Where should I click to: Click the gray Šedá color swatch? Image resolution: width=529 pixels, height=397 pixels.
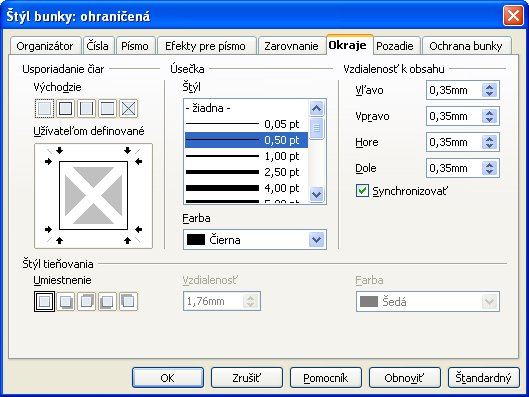(x=369, y=302)
